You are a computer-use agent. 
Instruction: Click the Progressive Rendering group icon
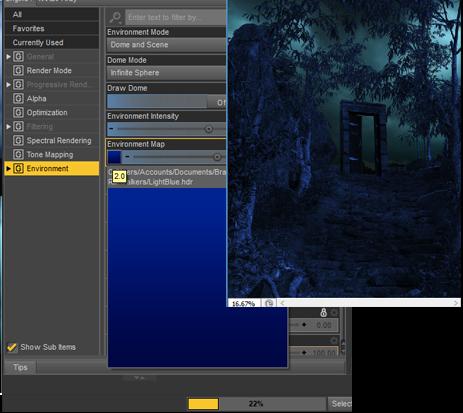pos(18,85)
